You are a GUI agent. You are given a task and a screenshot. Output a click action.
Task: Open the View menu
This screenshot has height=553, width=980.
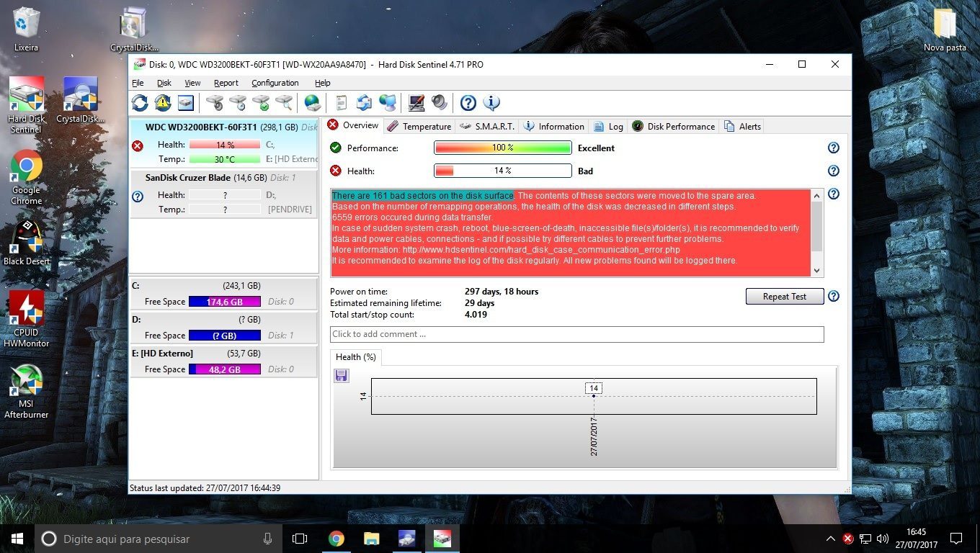click(x=192, y=83)
